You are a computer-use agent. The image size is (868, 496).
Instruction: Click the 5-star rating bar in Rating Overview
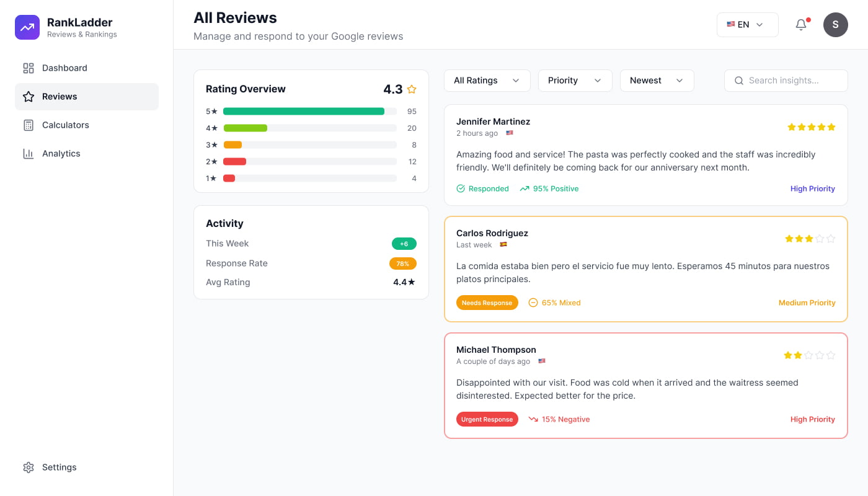click(x=305, y=112)
